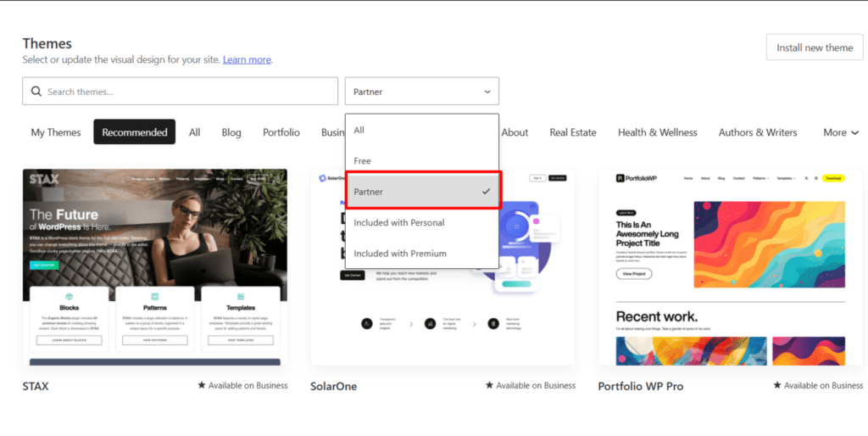Image resolution: width=868 pixels, height=436 pixels.
Task: Focus the Search themes field
Action: (180, 92)
